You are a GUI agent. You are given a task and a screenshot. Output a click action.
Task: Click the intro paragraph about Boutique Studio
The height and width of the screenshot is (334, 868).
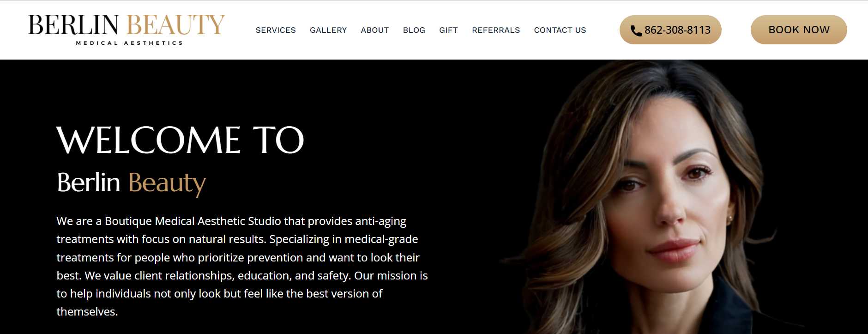(242, 266)
